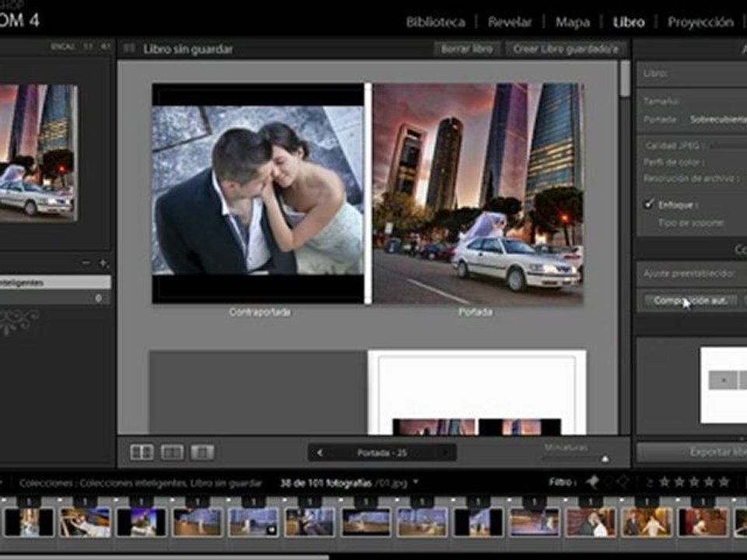Set preview zoom to ENCAJ
This screenshot has height=560, width=747.
click(62, 47)
